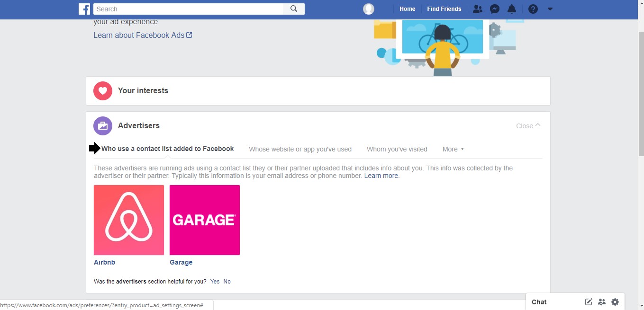
Task: Open the Quick Help question mark icon
Action: click(x=533, y=9)
